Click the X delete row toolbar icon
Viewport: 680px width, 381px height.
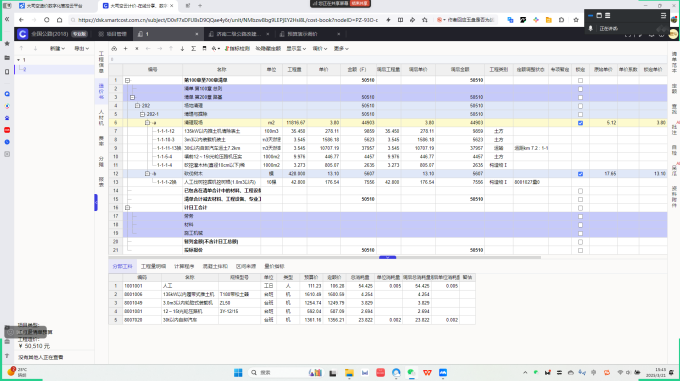click(x=137, y=49)
